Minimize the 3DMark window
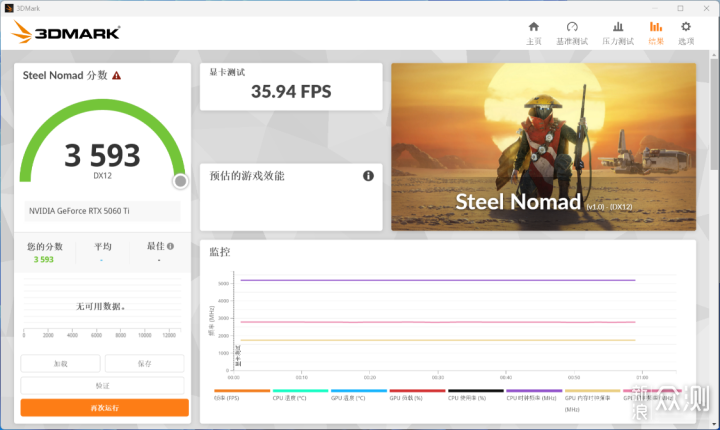 (x=655, y=8)
